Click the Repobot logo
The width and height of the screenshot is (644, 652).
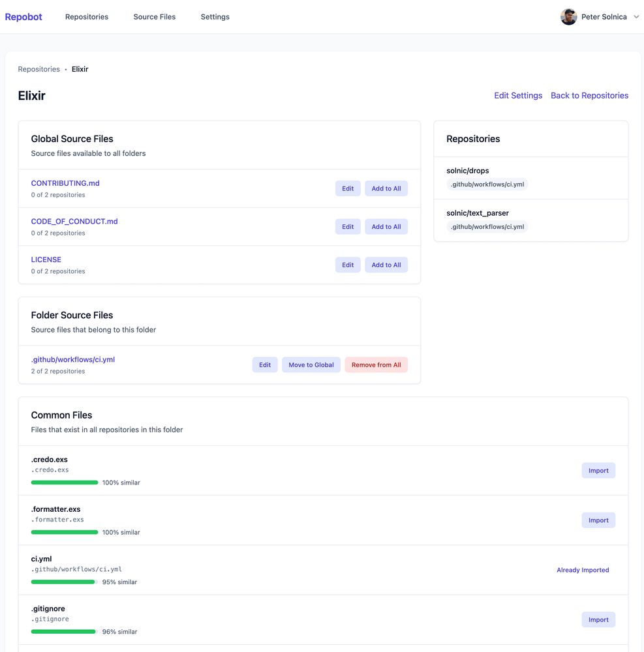(x=23, y=17)
